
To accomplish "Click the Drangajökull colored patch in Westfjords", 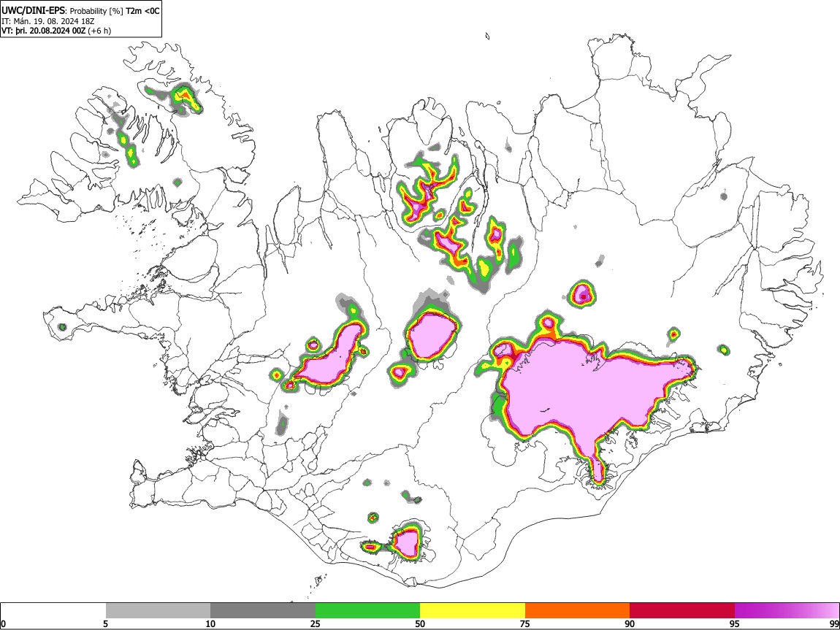I will tap(185, 97).
